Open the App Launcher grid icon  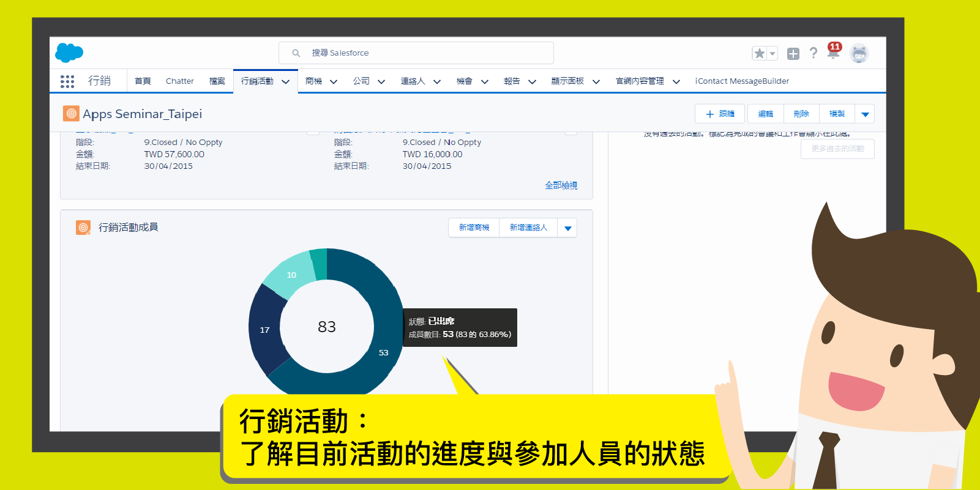67,81
